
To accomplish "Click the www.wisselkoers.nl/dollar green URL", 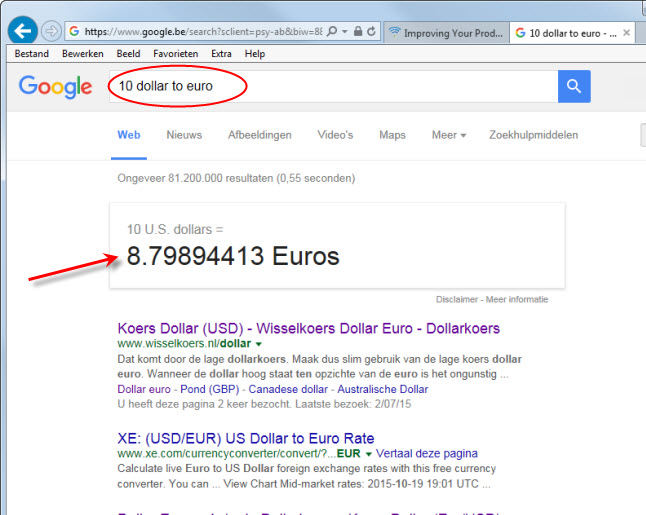I will (x=184, y=344).
